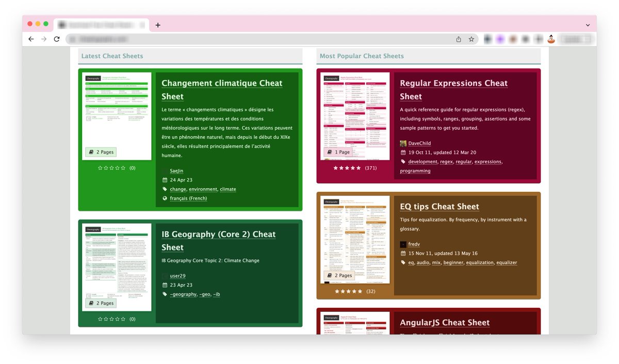Open the ~ib tag
Image resolution: width=619 pixels, height=364 pixels.
[217, 294]
